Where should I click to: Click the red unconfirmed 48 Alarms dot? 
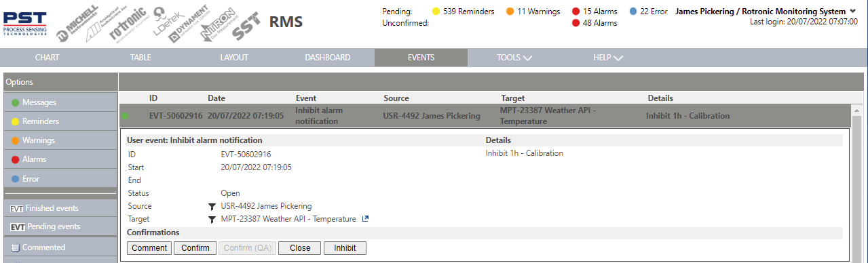point(575,23)
